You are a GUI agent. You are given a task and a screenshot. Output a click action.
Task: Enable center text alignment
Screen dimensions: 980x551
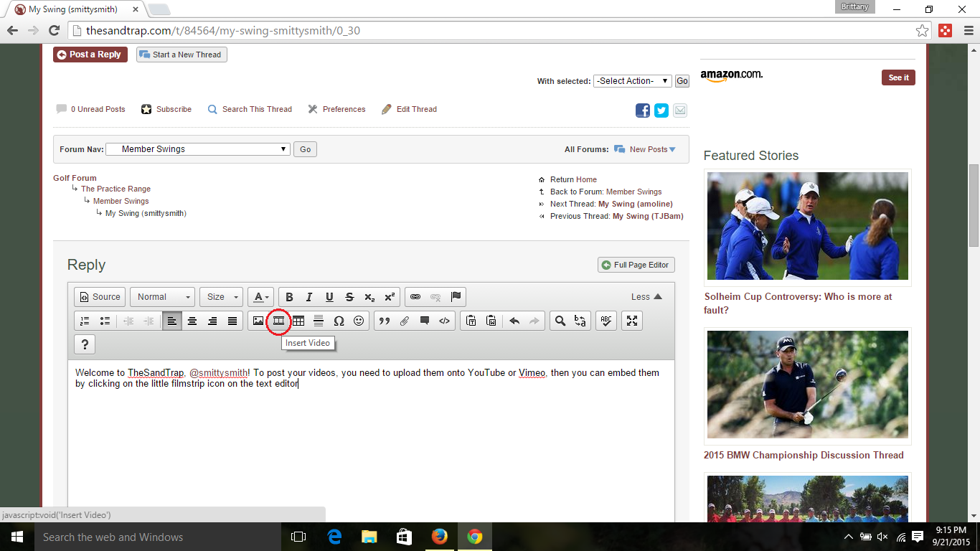(x=192, y=321)
